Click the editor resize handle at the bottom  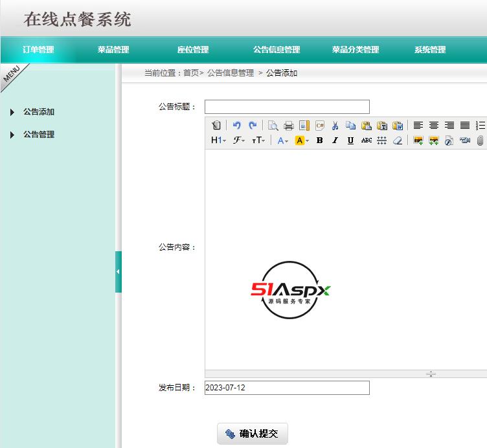pyautogui.click(x=431, y=374)
